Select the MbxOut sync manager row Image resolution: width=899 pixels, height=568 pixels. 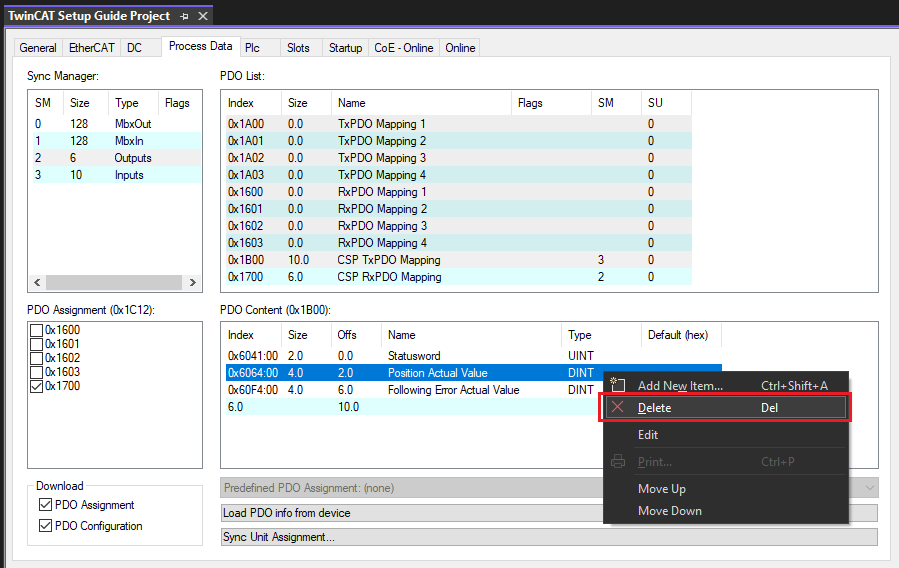pos(116,124)
